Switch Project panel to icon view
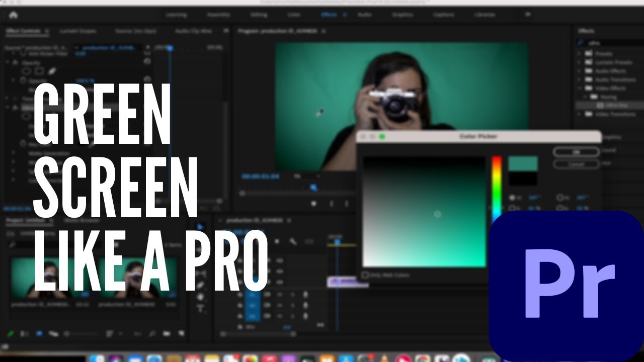 40,333
